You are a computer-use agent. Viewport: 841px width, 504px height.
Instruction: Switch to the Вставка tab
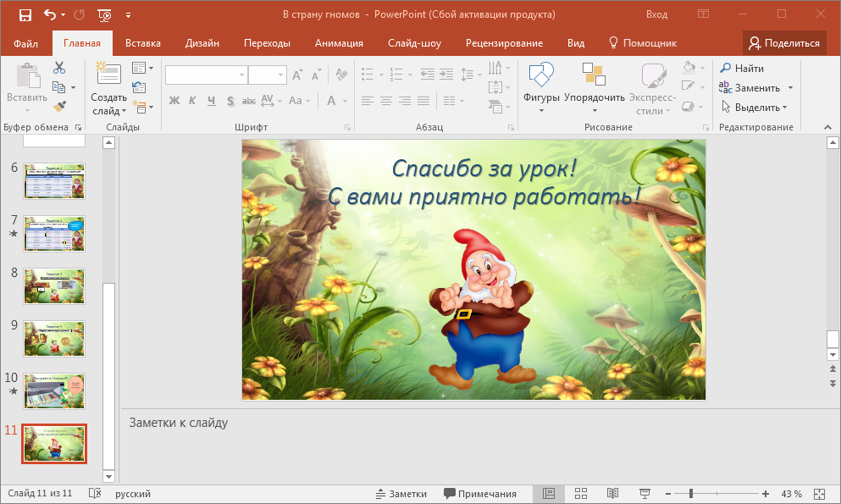point(142,43)
